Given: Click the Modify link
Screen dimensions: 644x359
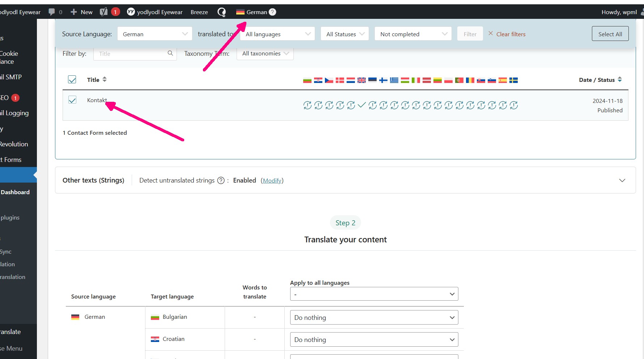Looking at the screenshot, I should [272, 180].
